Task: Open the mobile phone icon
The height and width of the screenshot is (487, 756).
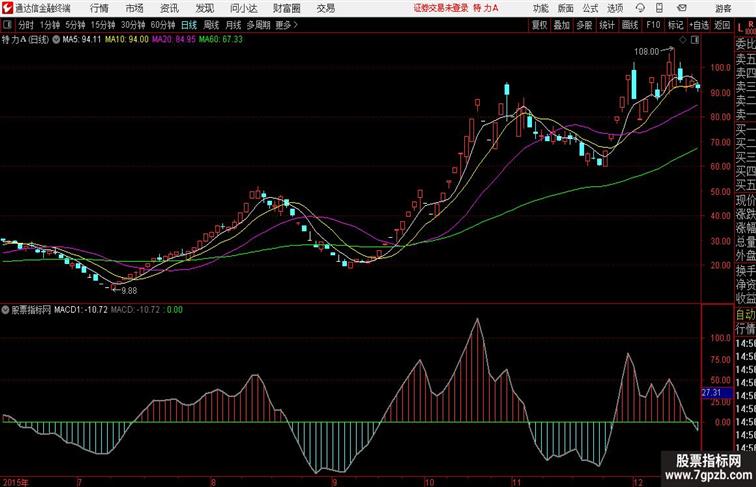Action: [659, 8]
